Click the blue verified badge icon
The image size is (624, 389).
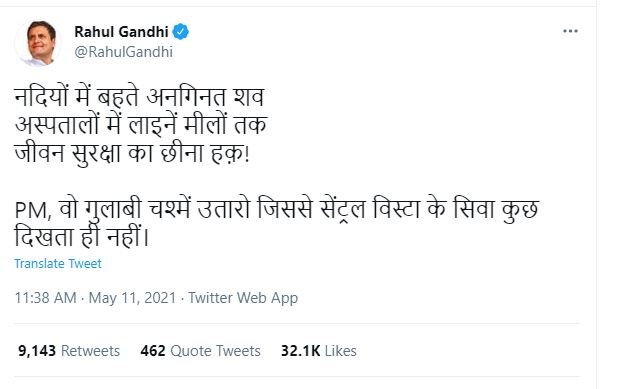pos(180,31)
